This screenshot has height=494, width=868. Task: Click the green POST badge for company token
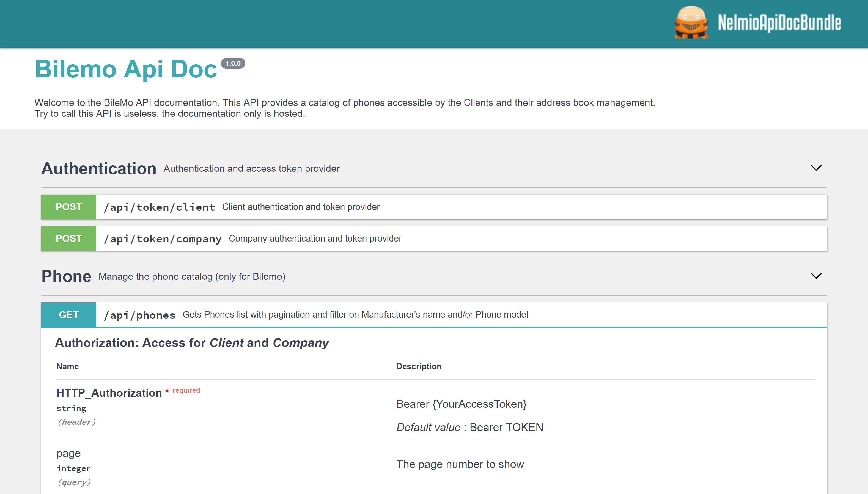(x=68, y=238)
